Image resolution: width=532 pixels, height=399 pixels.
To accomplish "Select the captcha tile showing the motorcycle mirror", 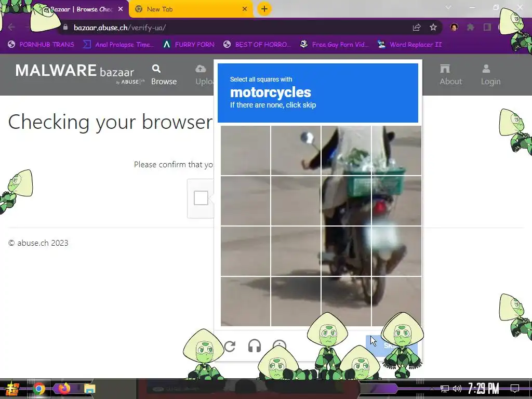I will coord(296,150).
